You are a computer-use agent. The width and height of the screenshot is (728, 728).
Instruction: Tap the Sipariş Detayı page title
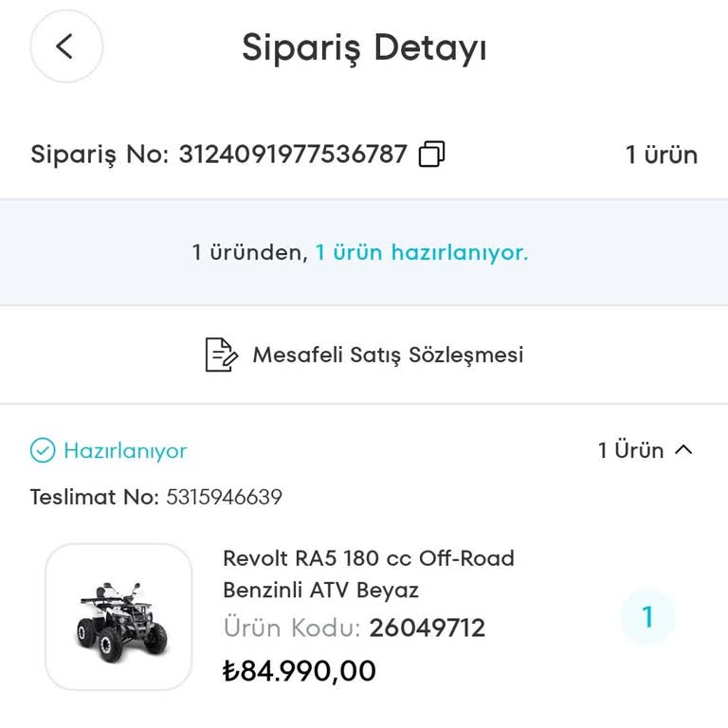[x=364, y=46]
